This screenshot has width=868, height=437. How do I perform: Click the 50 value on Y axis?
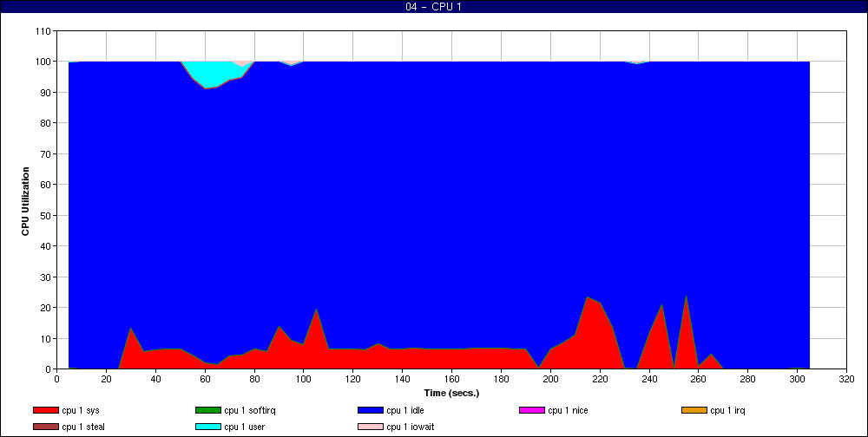[x=47, y=215]
